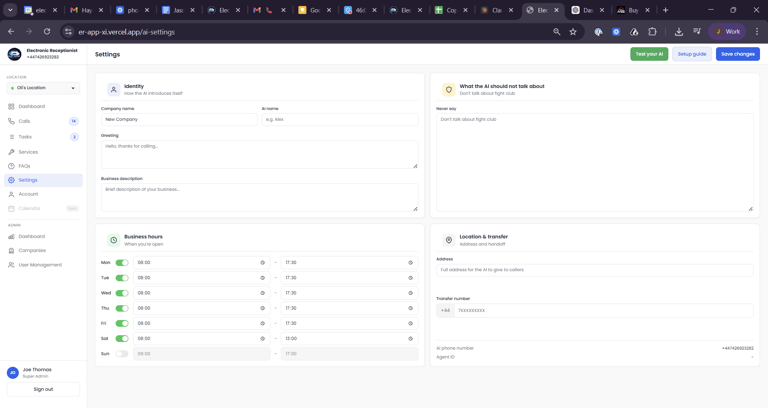Open the time picker for Saturday closing time
This screenshot has height=408, width=768.
tap(410, 338)
